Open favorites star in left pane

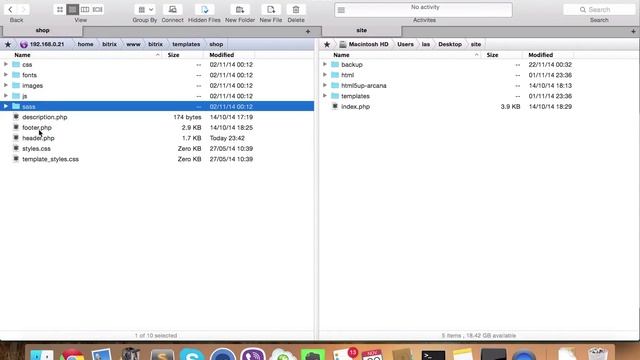pos(8,44)
